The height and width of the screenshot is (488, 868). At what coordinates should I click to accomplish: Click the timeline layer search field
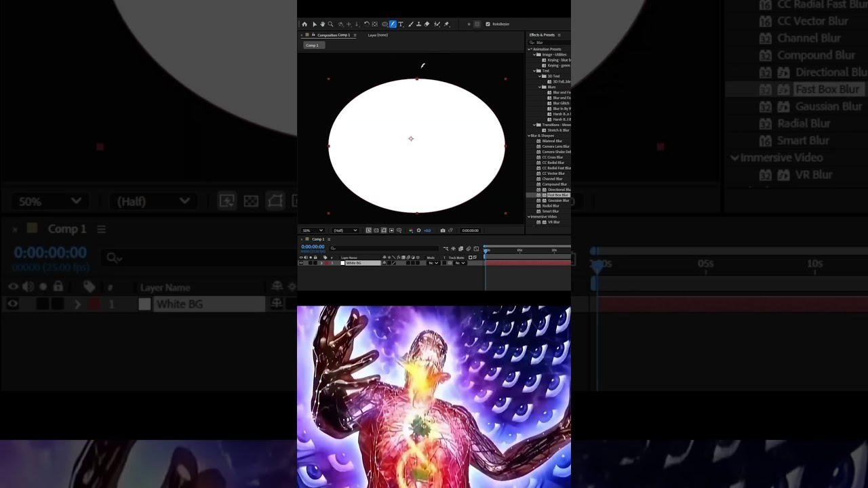(384, 248)
